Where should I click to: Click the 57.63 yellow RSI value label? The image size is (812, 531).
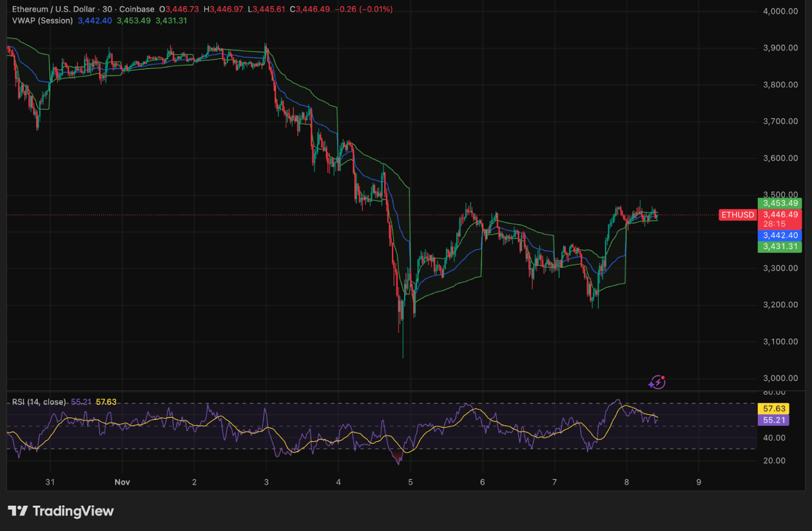[x=774, y=409]
